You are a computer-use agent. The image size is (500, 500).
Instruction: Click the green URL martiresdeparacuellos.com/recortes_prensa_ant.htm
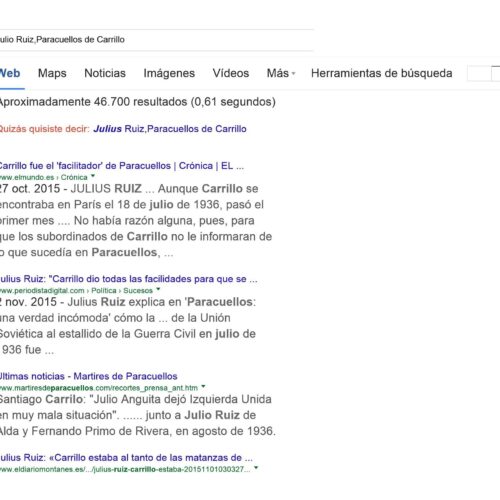[99, 388]
